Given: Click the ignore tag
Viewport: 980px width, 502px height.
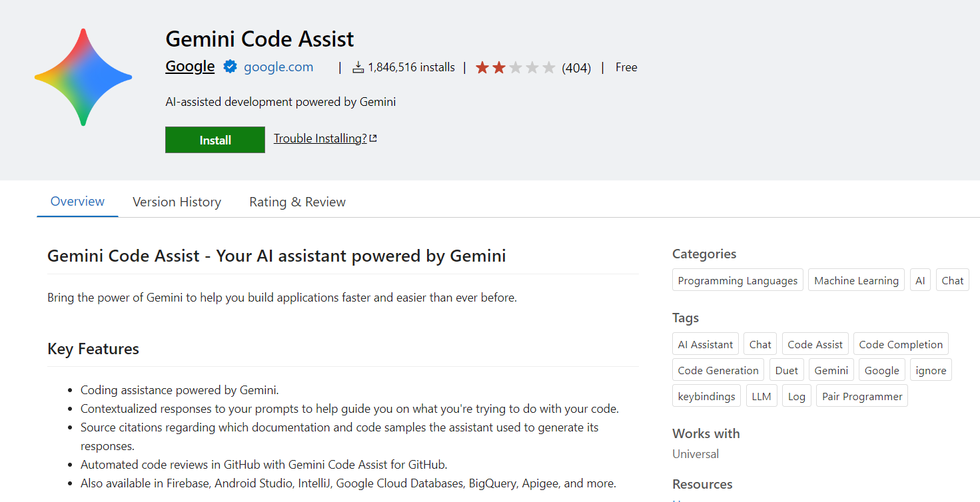Looking at the screenshot, I should coord(931,370).
